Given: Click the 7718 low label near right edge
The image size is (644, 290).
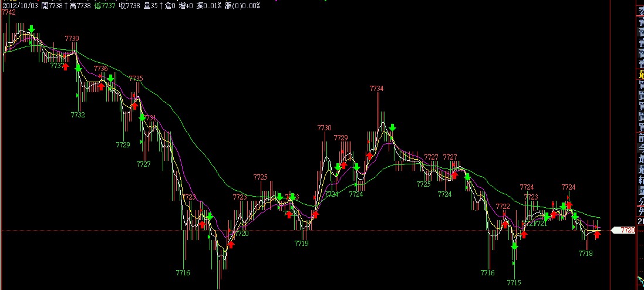Looking at the screenshot, I should point(586,254).
